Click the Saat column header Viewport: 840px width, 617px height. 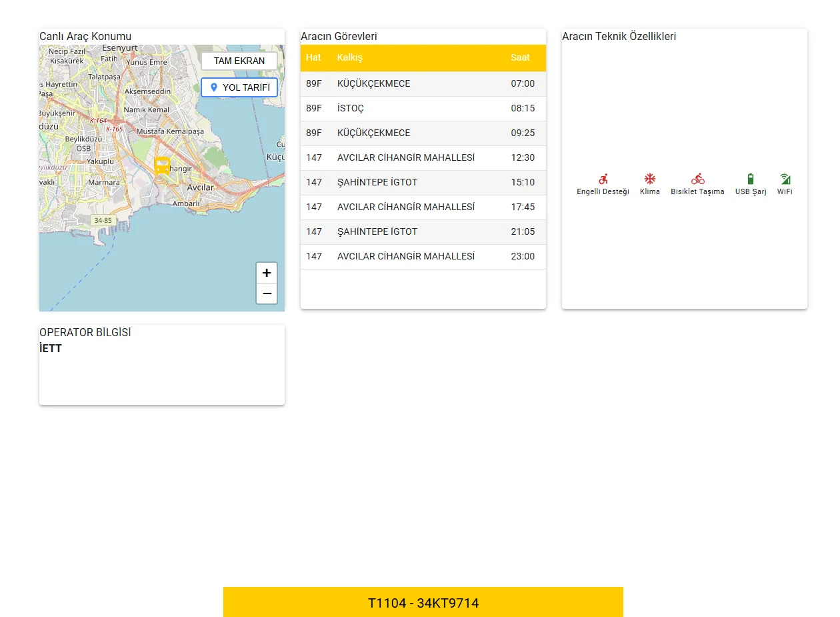(520, 58)
